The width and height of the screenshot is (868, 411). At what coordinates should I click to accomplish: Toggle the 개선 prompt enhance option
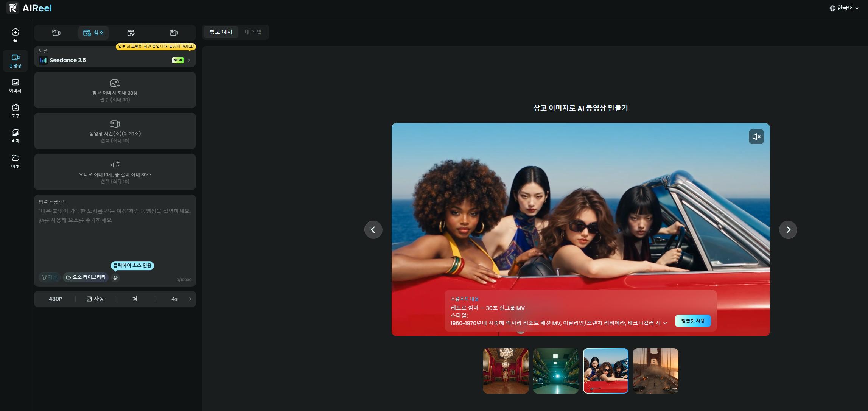(x=50, y=277)
